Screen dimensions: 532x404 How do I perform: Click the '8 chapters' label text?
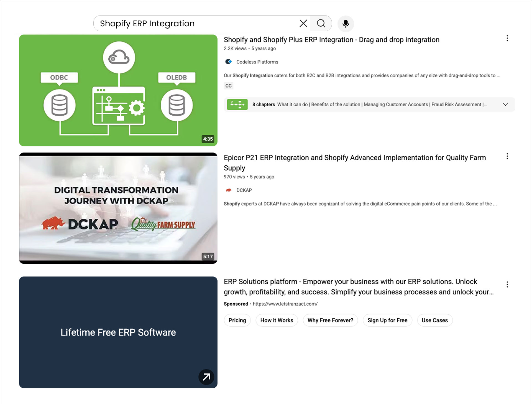point(264,105)
